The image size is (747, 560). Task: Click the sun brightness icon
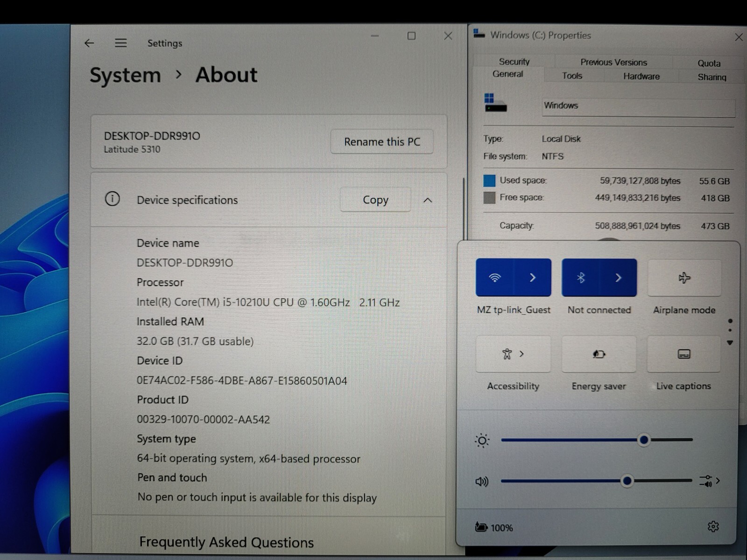pyautogui.click(x=482, y=440)
